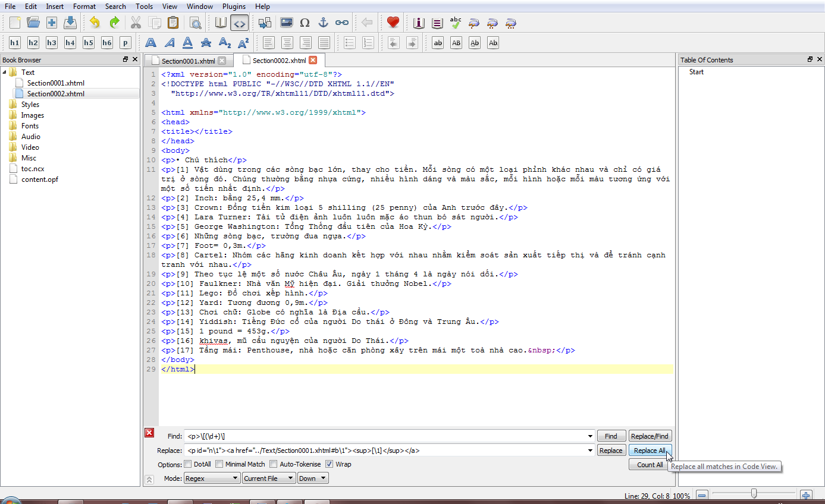Viewport: 825px width, 504px height.
Task: Click the Find button
Action: (611, 436)
